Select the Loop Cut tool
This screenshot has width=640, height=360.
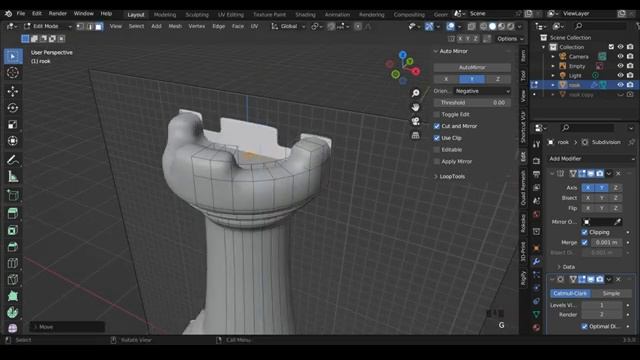(x=13, y=263)
